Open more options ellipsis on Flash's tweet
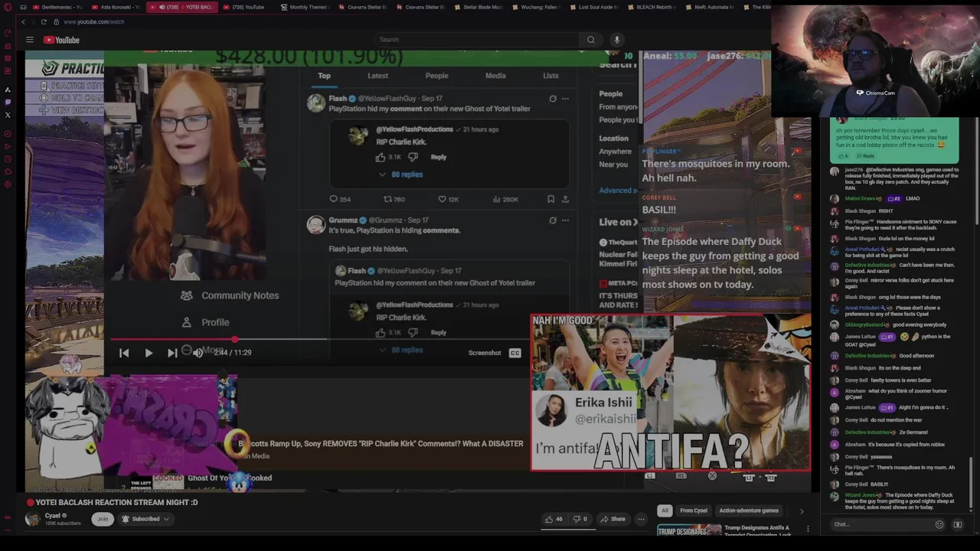This screenshot has height=551, width=980. coord(565,99)
